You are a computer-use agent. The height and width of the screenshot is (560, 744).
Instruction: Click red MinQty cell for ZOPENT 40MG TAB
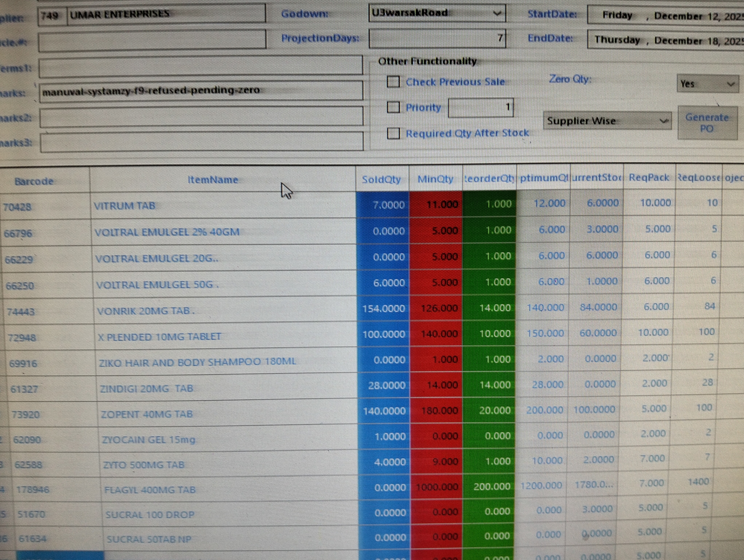pyautogui.click(x=436, y=410)
